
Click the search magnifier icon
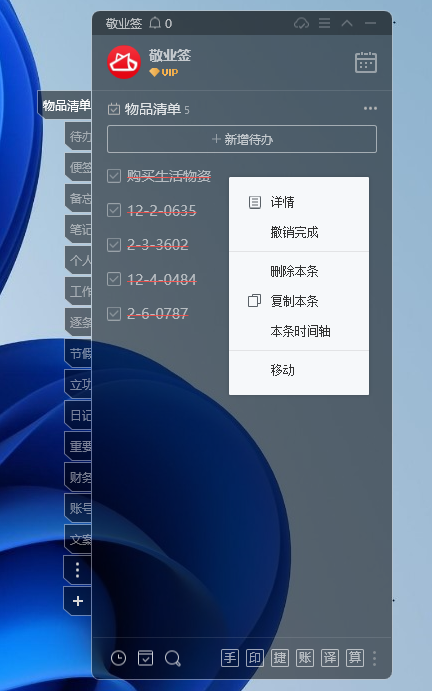pyautogui.click(x=172, y=658)
